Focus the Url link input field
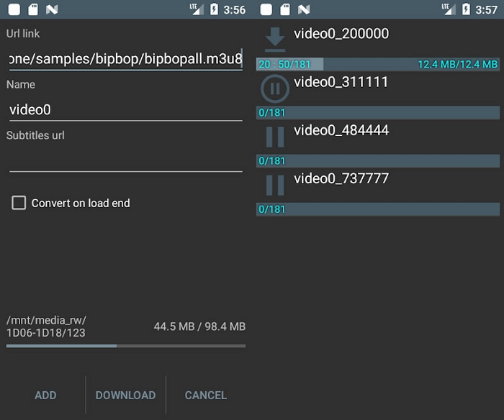 125,59
